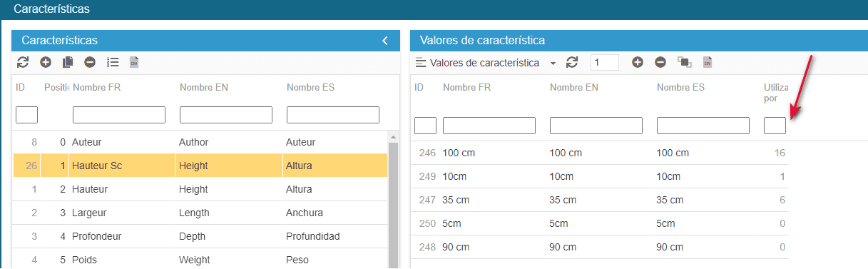The height and width of the screenshot is (269, 868).
Task: Remove the selected valor de característica
Action: pyautogui.click(x=660, y=63)
